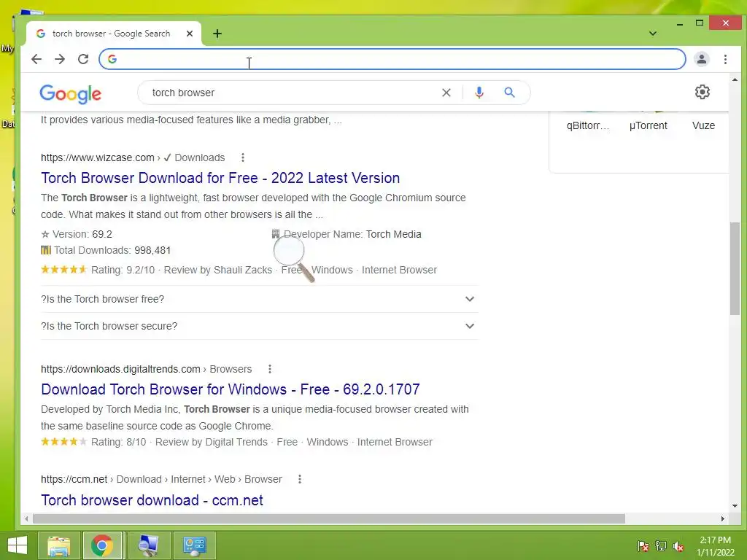The image size is (747, 560).
Task: Click 'Review by Digital Trends' text
Action: click(x=212, y=442)
